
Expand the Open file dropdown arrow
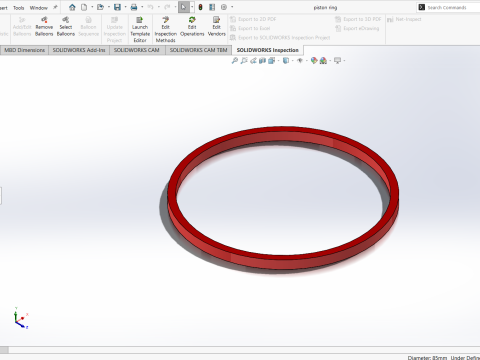[x=109, y=7]
